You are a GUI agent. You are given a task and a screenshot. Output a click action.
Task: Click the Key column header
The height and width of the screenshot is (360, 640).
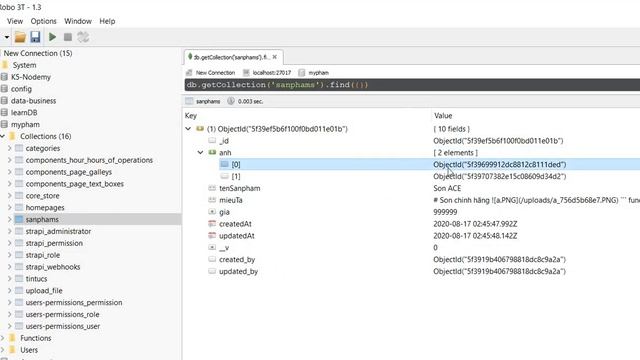(x=191, y=116)
